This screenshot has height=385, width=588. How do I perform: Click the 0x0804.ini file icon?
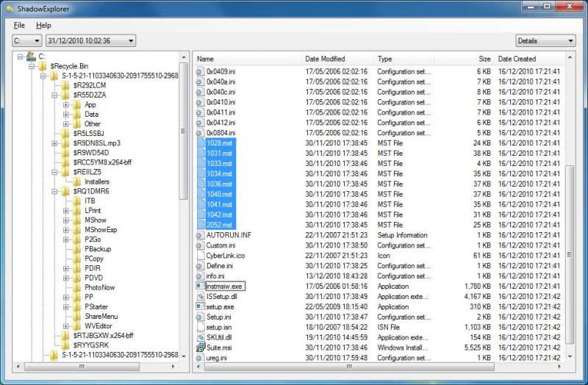(x=201, y=133)
